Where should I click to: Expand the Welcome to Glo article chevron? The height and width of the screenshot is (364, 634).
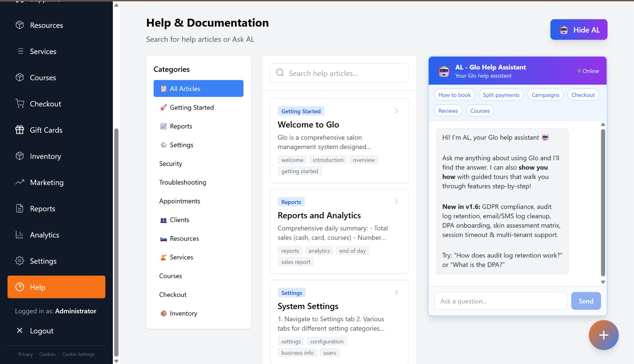(x=396, y=111)
